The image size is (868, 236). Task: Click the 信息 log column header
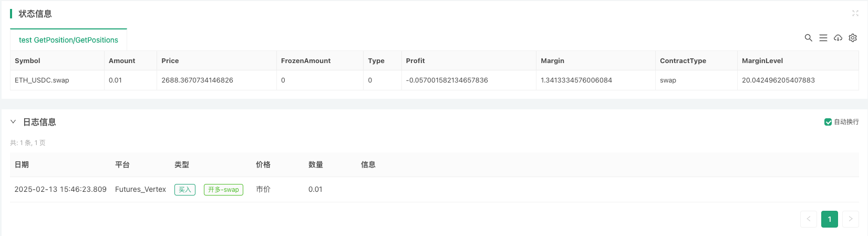click(x=368, y=165)
